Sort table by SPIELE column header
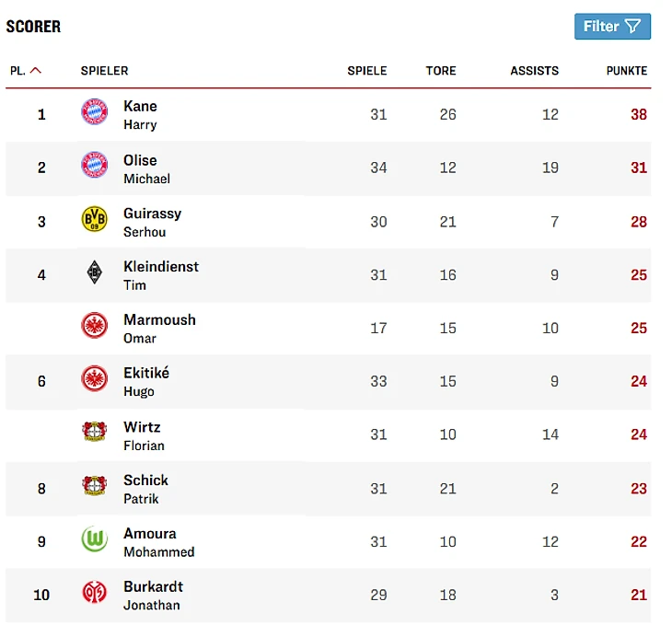The image size is (672, 625). pos(367,71)
